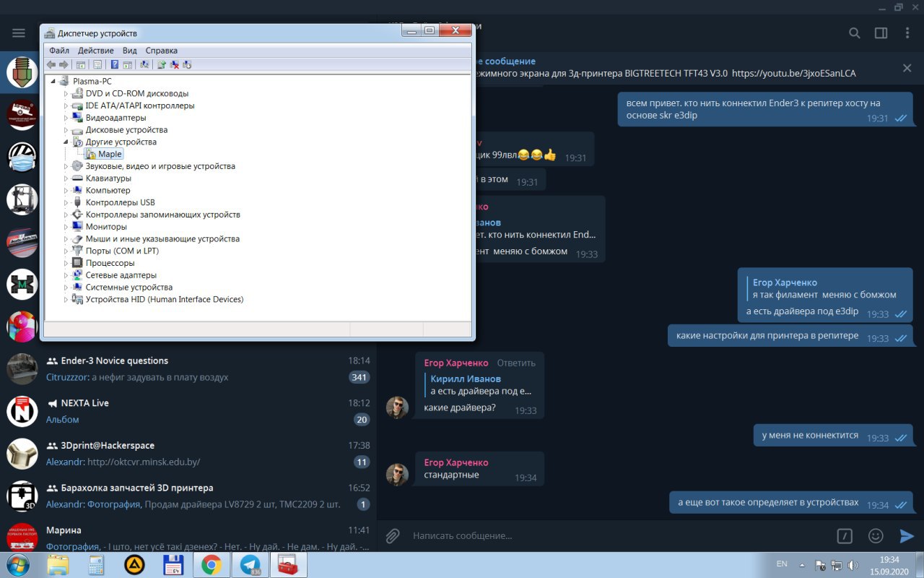Open the NEXTA Live channel
This screenshot has height=578, width=924.
click(188, 411)
